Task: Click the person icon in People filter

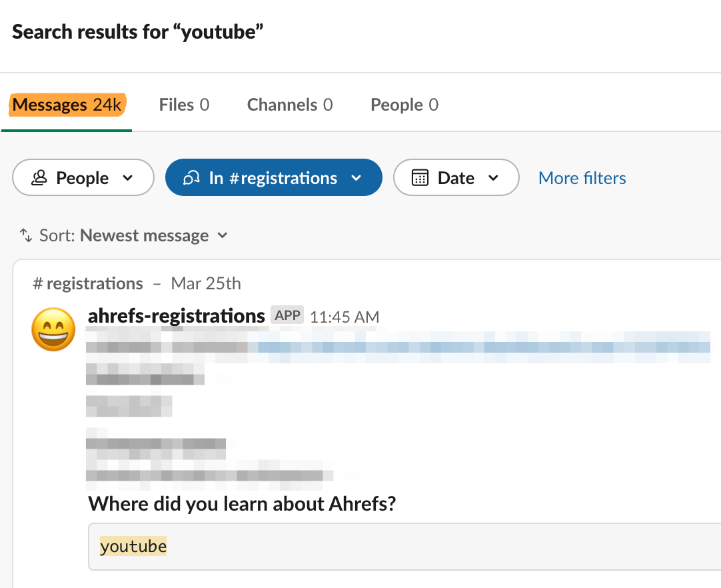Action: [41, 178]
